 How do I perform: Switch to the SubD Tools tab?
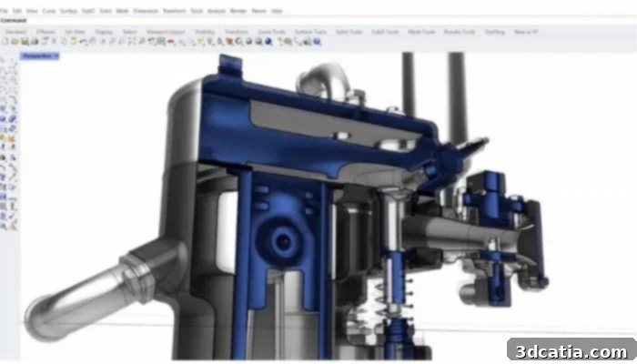(x=385, y=32)
